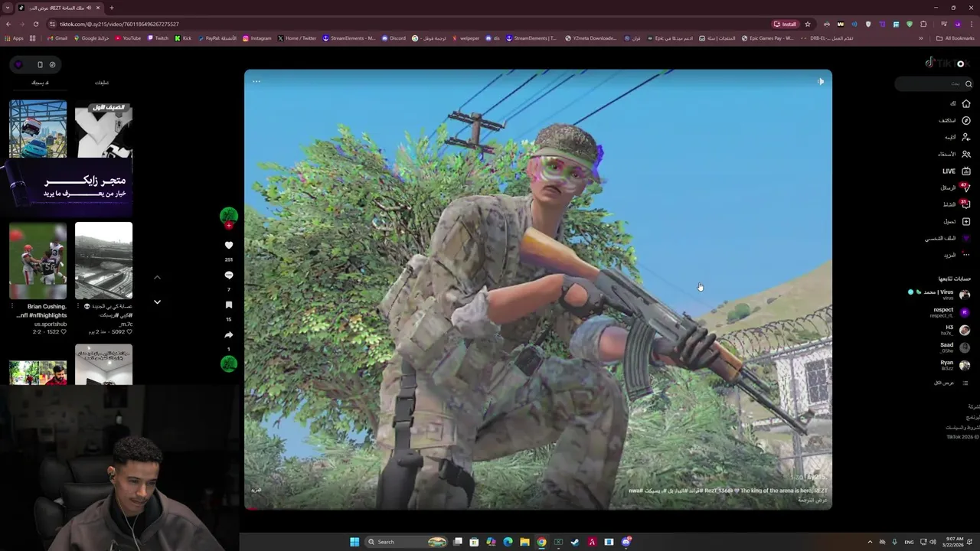Open Discord bookmark
The height and width of the screenshot is (551, 980).
[x=394, y=38]
